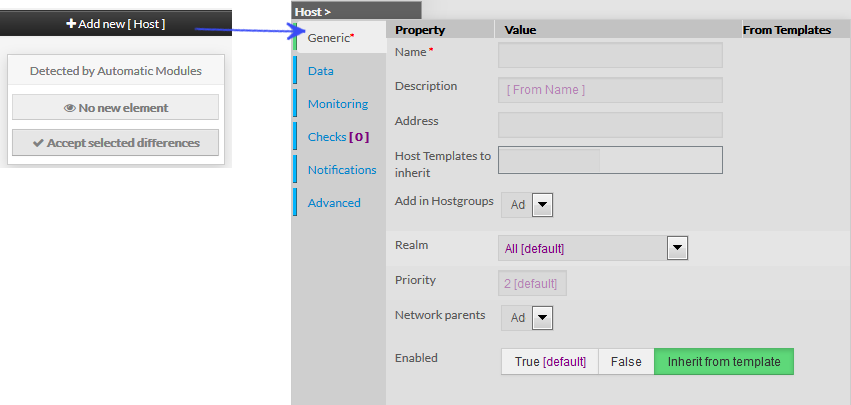851x405 pixels.
Task: Focus the Name input field
Action: (610, 55)
